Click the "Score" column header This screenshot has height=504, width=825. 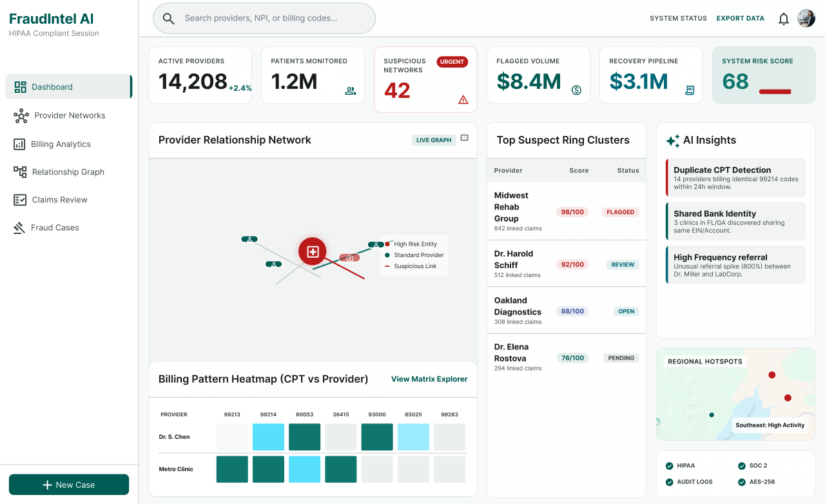[579, 171]
